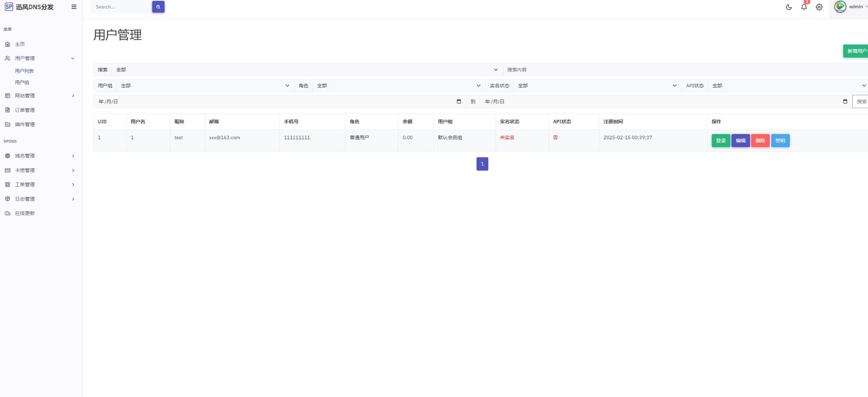Open 订单管理 in the sidebar

[x=25, y=110]
